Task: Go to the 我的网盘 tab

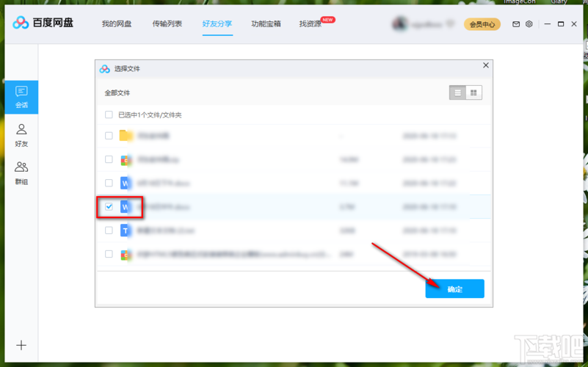Action: pyautogui.click(x=117, y=24)
